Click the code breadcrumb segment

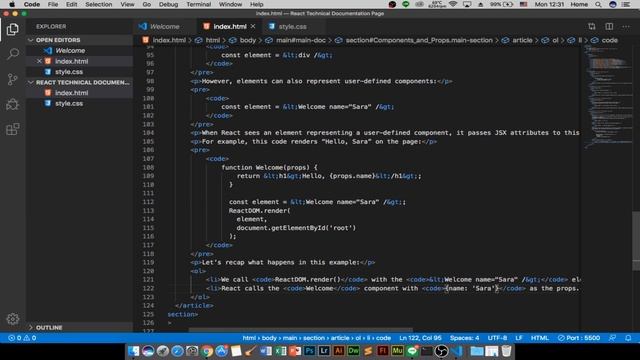point(605,40)
